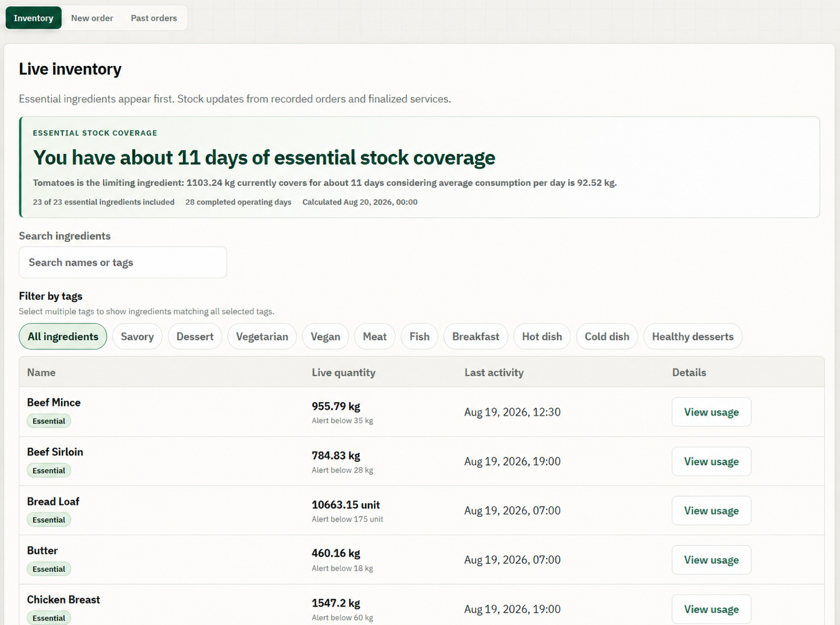Focus the Search names or tags field
This screenshot has height=625, width=840.
coord(122,262)
